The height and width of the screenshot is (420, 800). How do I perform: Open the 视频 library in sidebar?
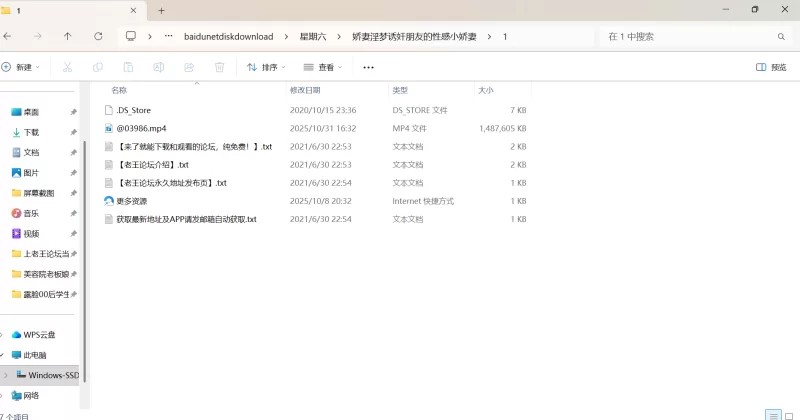[31, 234]
